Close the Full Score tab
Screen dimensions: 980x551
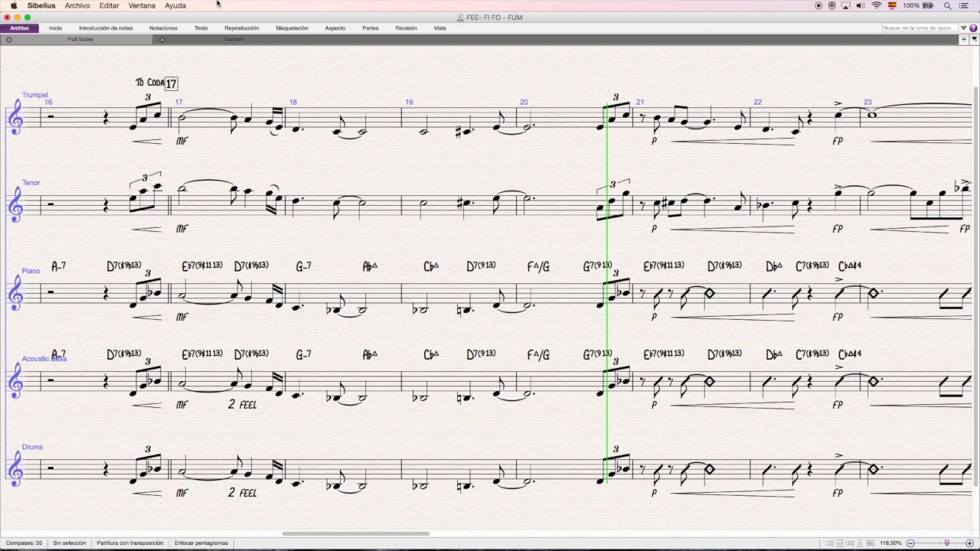pyautogui.click(x=8, y=40)
